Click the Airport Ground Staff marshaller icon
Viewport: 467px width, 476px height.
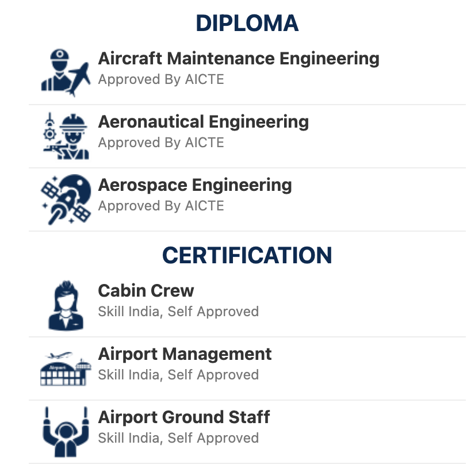click(66, 432)
